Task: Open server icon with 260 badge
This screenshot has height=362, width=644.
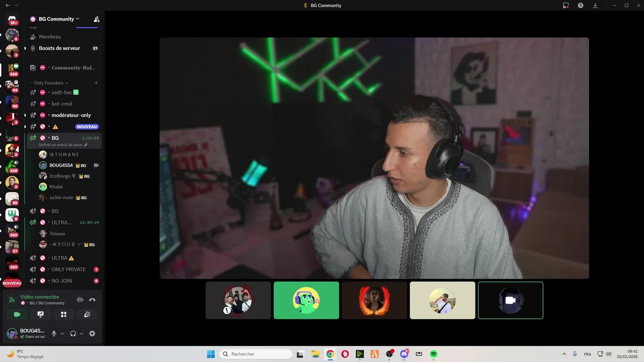Action: 12,231
